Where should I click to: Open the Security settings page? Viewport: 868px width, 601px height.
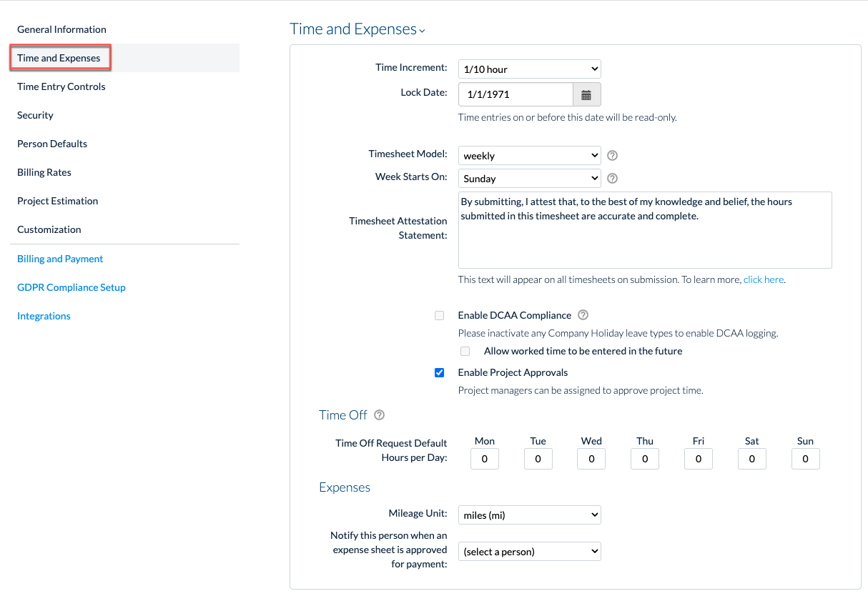coord(36,115)
